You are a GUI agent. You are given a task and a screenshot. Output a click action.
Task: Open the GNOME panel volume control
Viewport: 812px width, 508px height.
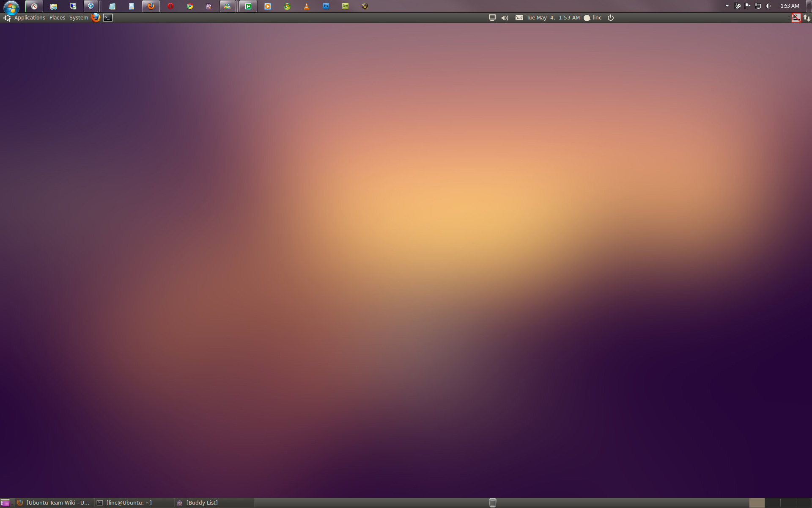pyautogui.click(x=505, y=18)
